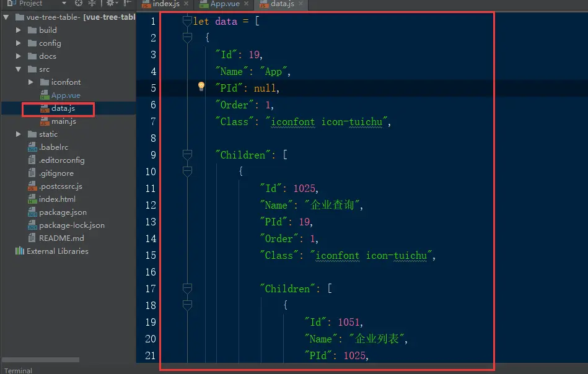Image resolution: width=588 pixels, height=374 pixels.
Task: Click "iconfont icon-tuichu" on line 7
Action: point(327,122)
